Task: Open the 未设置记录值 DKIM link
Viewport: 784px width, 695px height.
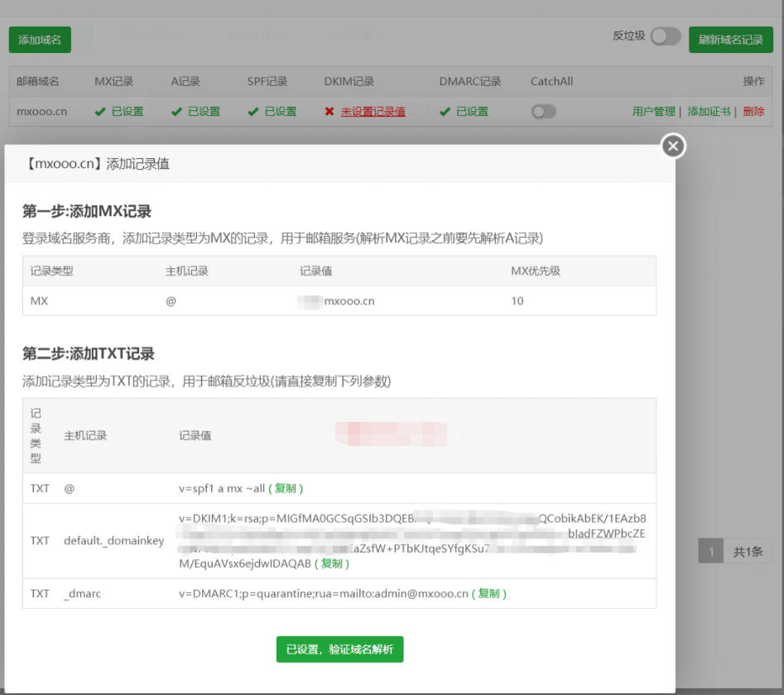Action: pyautogui.click(x=373, y=112)
